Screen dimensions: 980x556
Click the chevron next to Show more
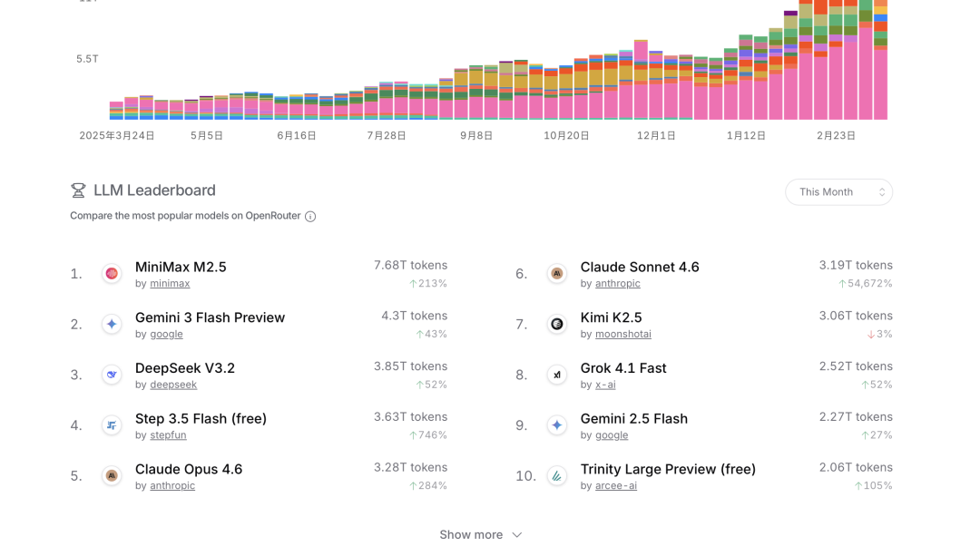pyautogui.click(x=517, y=535)
